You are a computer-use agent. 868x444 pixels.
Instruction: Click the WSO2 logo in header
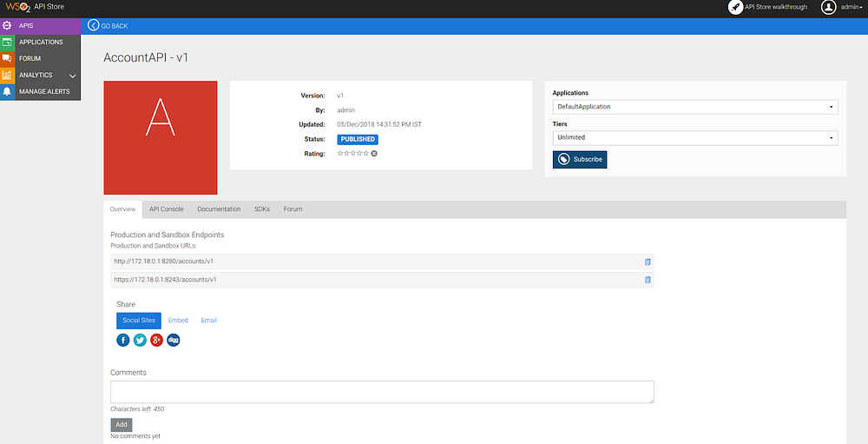tap(17, 7)
